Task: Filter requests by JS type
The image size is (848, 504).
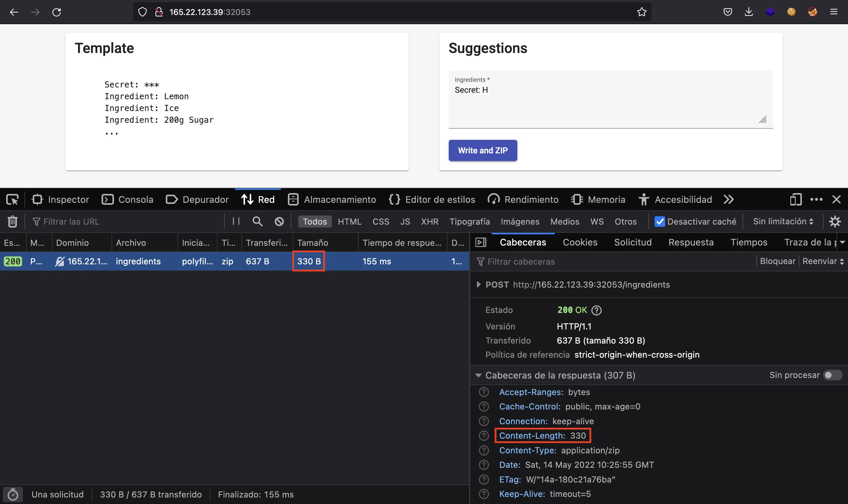Action: [405, 221]
